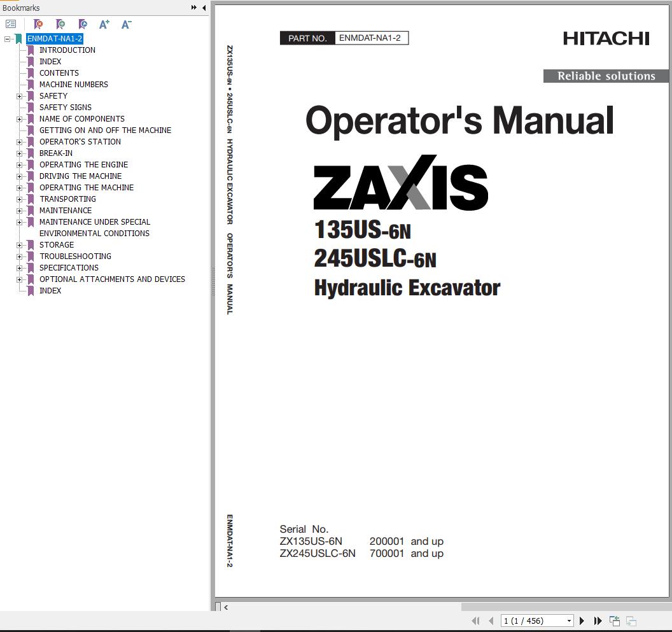672x632 pixels.
Task: Click the split view handle at bottom-left of page
Action: [218, 607]
